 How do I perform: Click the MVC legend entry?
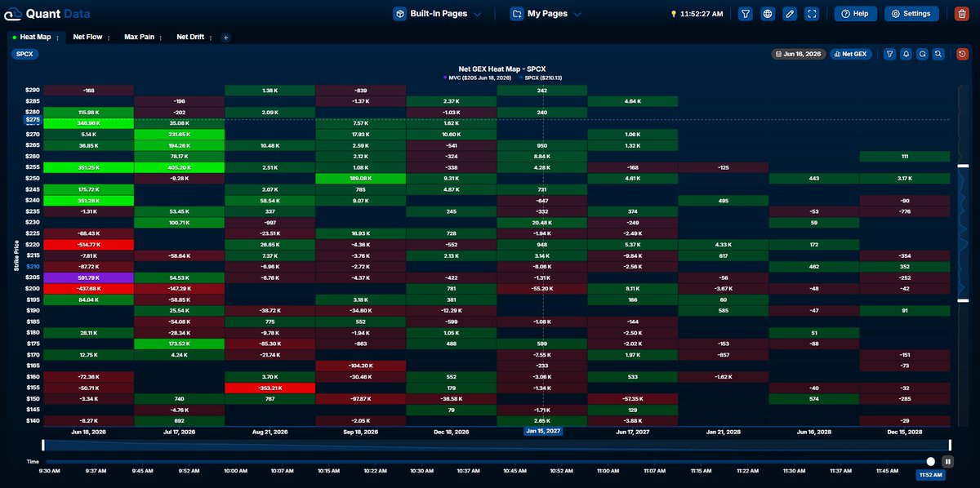pyautogui.click(x=477, y=78)
